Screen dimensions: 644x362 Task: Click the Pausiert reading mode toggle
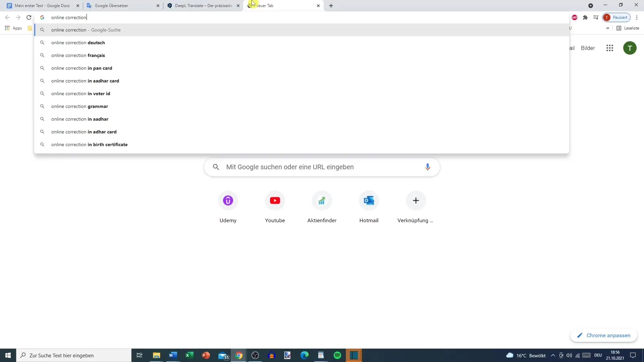pos(618,17)
